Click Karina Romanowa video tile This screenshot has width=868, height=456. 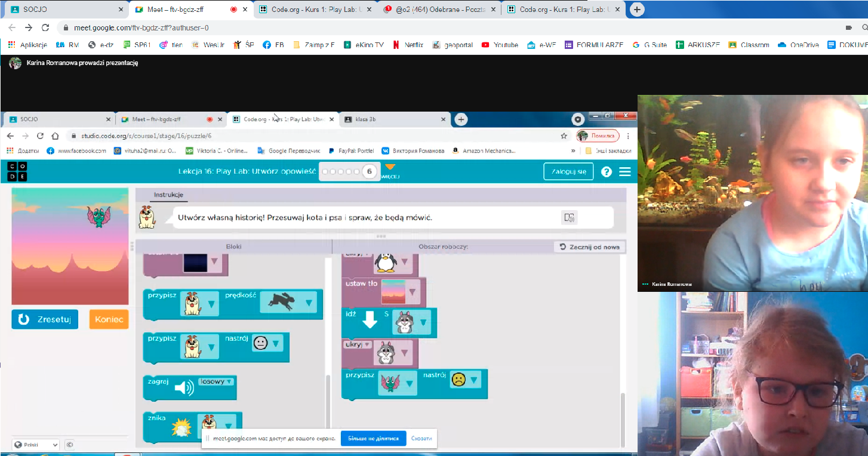[x=753, y=193]
